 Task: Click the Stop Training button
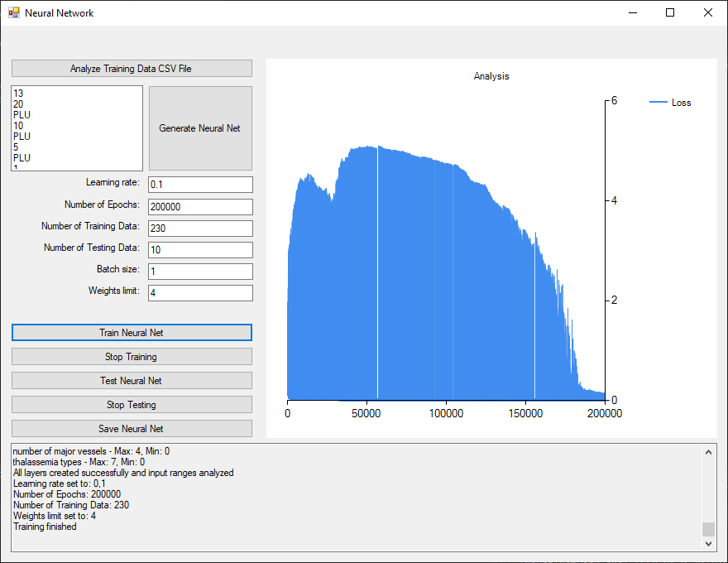click(x=132, y=357)
